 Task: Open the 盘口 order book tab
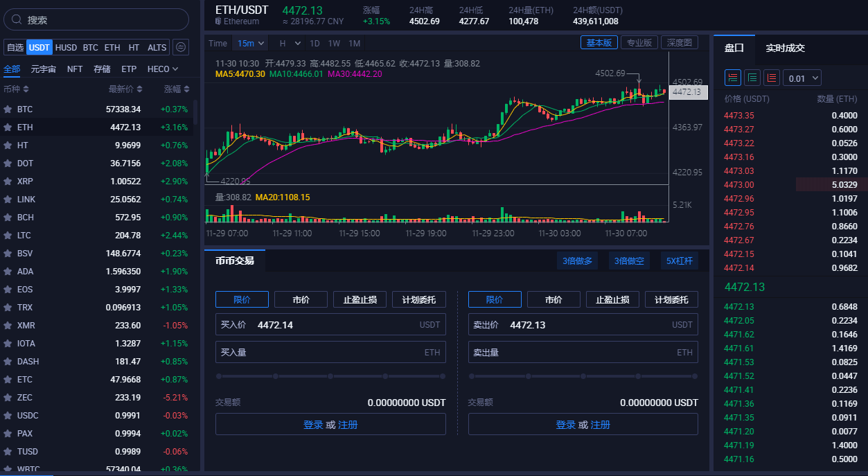click(734, 48)
